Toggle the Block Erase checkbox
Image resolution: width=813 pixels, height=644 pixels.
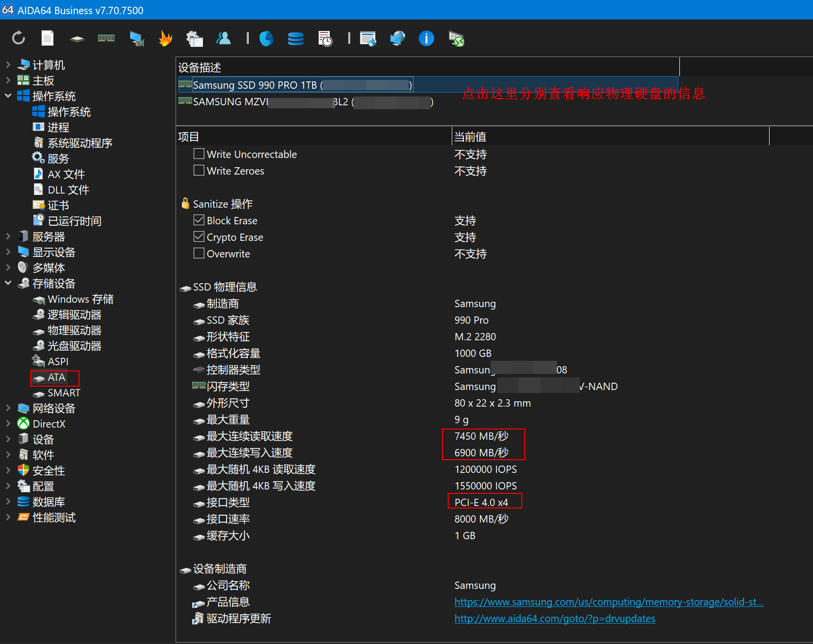click(x=199, y=220)
